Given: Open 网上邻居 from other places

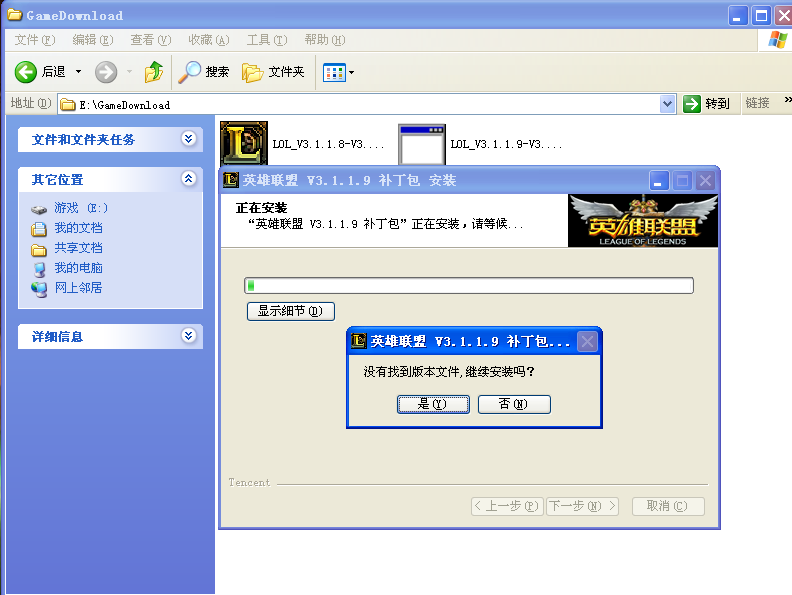Looking at the screenshot, I should (x=77, y=288).
